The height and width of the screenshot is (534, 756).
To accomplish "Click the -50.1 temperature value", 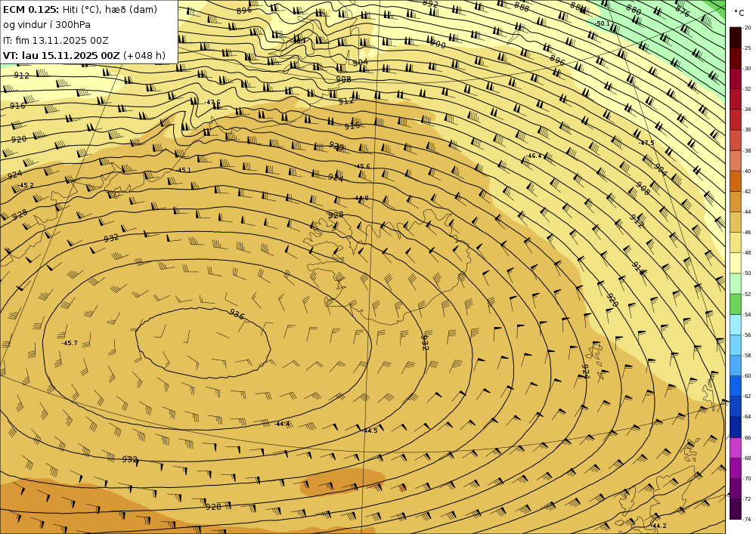I will click(603, 23).
